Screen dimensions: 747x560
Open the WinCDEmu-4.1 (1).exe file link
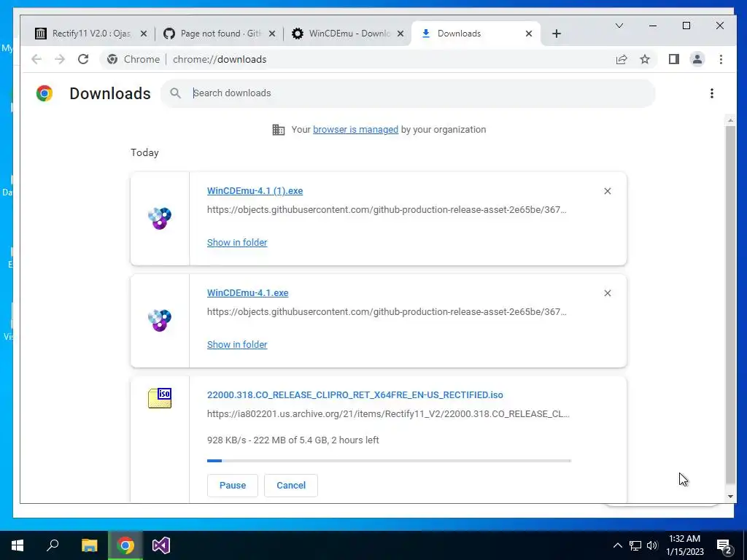coord(255,191)
